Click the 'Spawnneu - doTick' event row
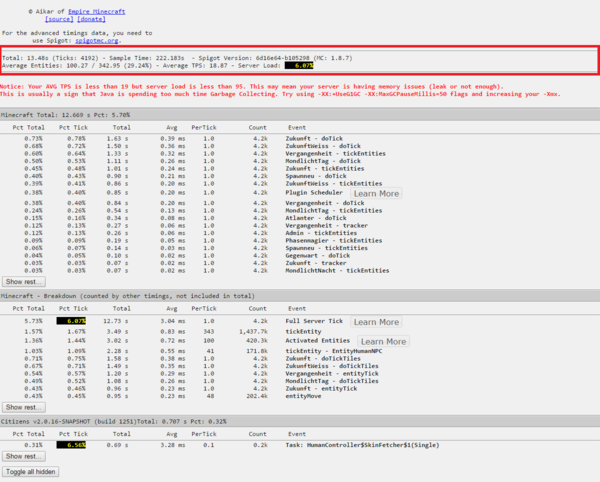 click(300, 176)
